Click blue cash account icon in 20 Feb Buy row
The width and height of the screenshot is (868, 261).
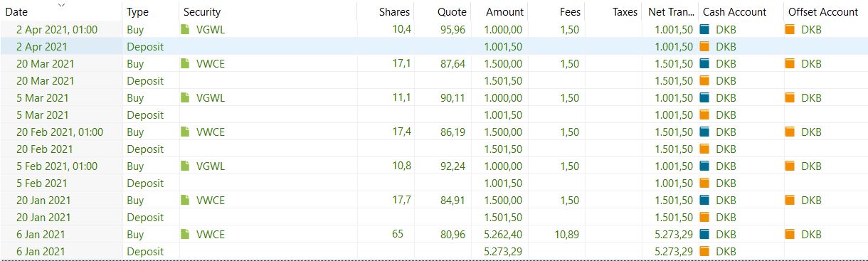point(705,132)
